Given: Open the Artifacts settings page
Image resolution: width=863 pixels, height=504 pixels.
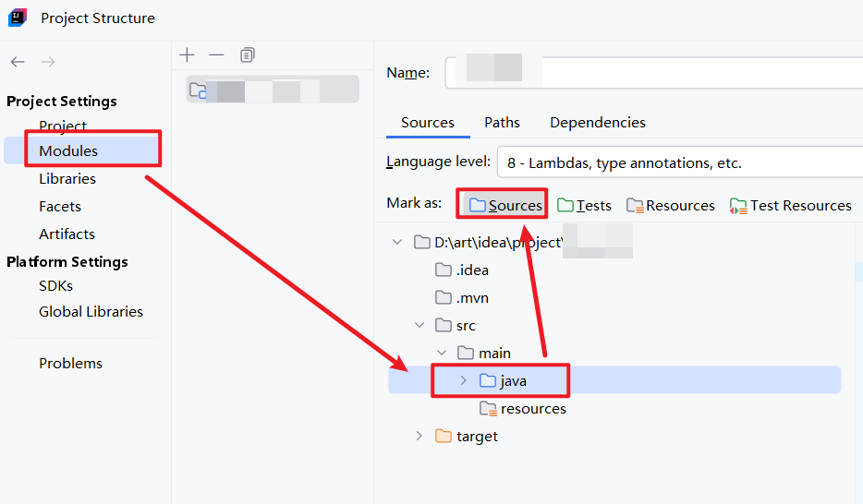Looking at the screenshot, I should (x=67, y=234).
